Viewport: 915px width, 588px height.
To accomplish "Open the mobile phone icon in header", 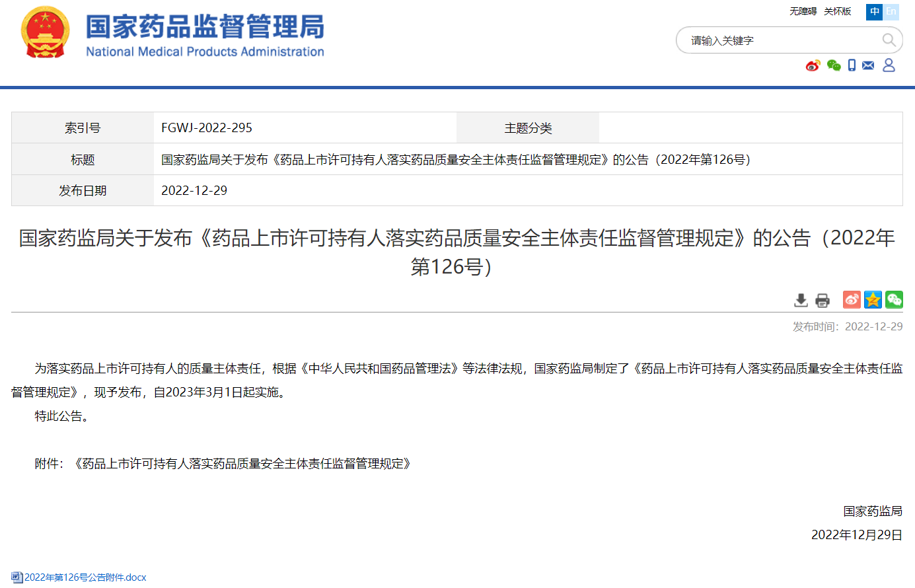I will (852, 65).
